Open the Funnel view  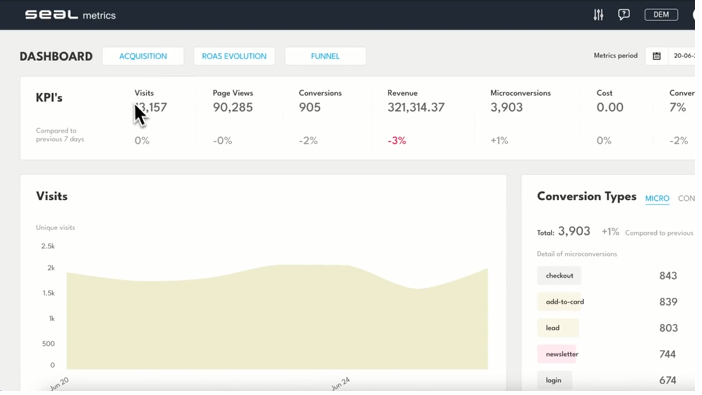click(x=325, y=56)
